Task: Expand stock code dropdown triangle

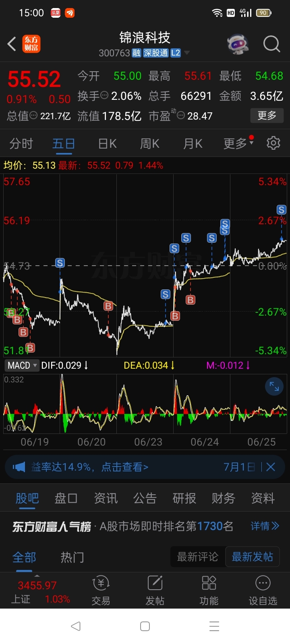Action: click(x=187, y=53)
